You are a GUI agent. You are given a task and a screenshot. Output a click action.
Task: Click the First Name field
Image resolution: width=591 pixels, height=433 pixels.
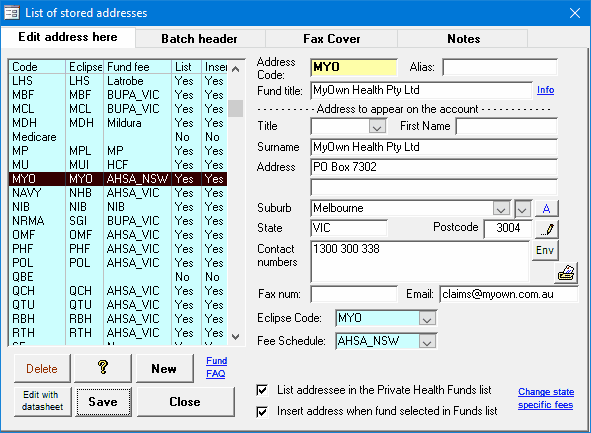(x=506, y=126)
